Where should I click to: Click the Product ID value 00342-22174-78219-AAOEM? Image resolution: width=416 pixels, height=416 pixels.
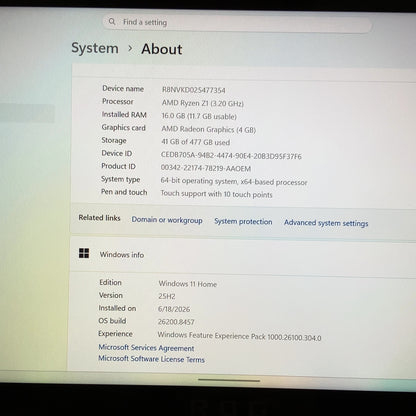(206, 168)
